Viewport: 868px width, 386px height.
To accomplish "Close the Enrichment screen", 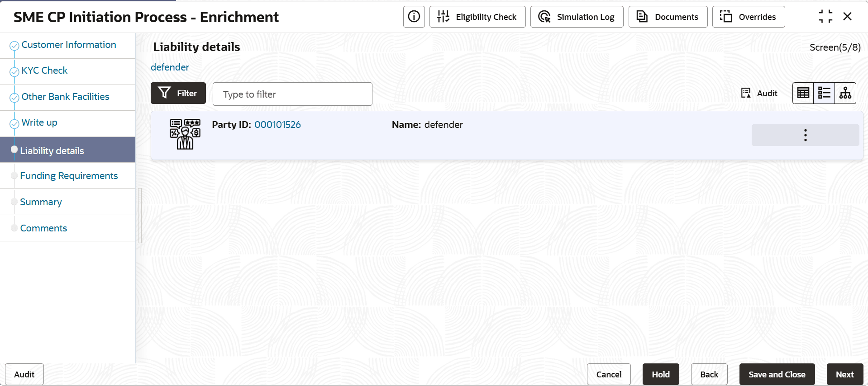I will click(x=848, y=17).
